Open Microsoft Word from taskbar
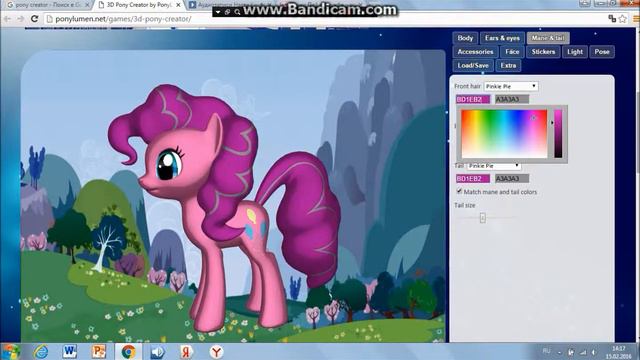 70,352
